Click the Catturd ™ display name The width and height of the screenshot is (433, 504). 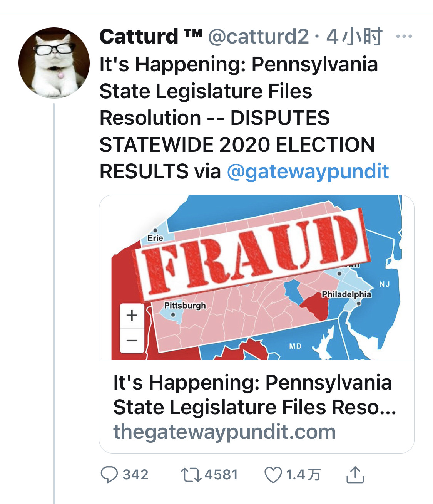[x=150, y=37]
